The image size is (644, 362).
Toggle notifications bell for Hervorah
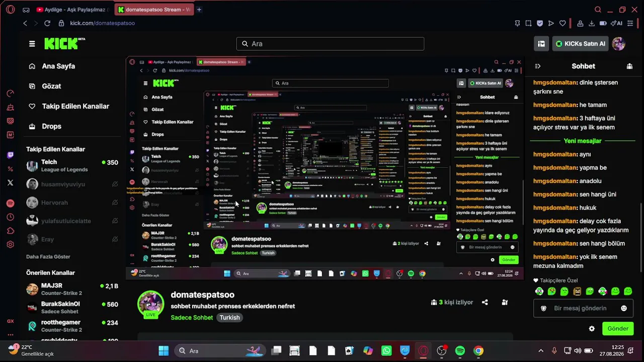115,203
